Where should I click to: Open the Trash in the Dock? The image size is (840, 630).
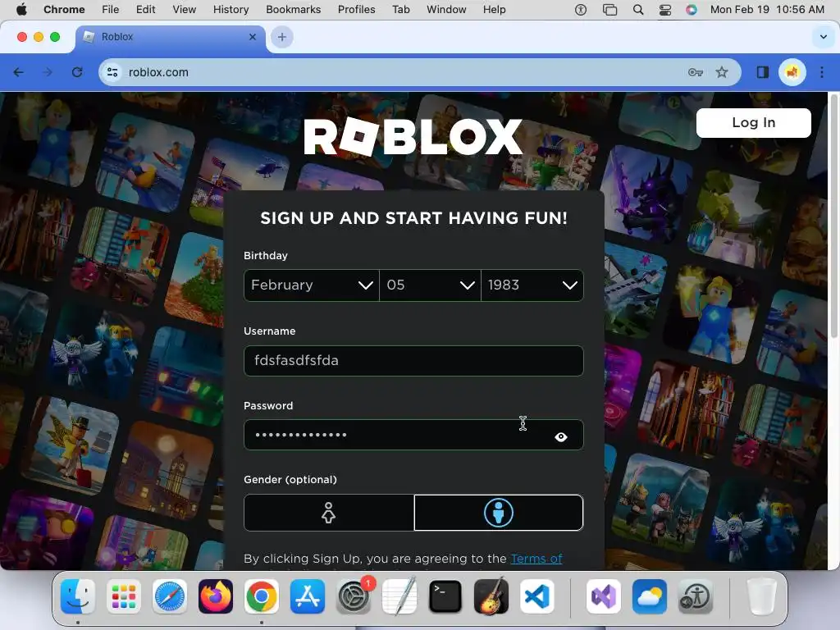pos(762,596)
